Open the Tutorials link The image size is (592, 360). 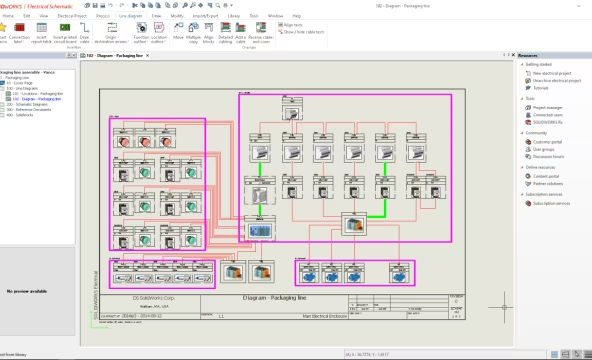[540, 88]
